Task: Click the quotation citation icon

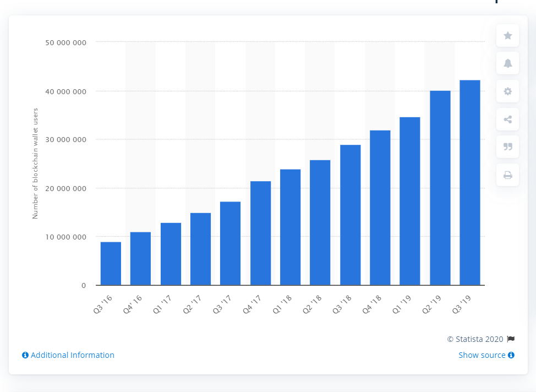Action: 507,147
